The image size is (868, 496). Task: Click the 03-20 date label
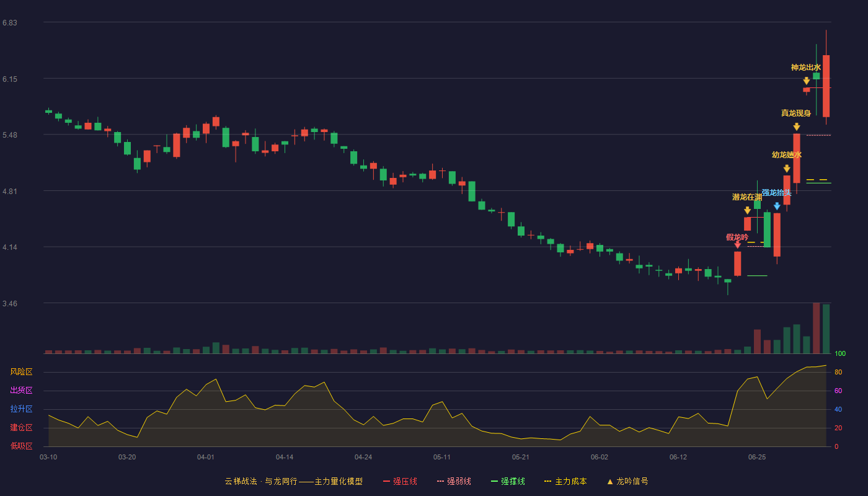click(x=127, y=457)
